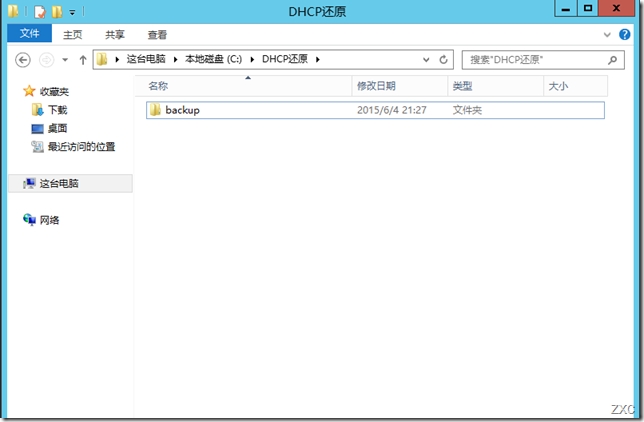The width and height of the screenshot is (644, 422).
Task: Sort by the 类型 column header
Action: (495, 86)
